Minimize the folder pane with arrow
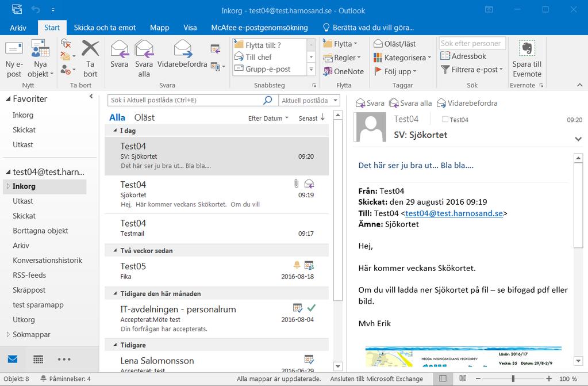Image resolution: width=588 pixels, height=386 pixels. (x=91, y=97)
